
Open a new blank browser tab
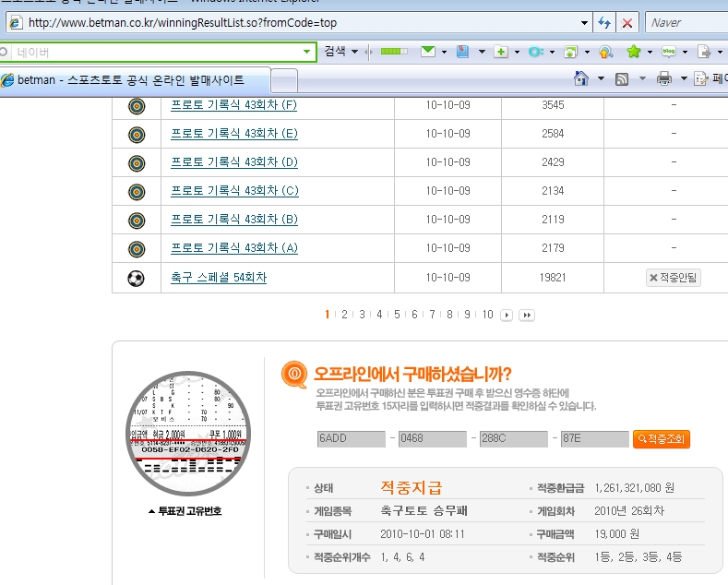point(285,80)
